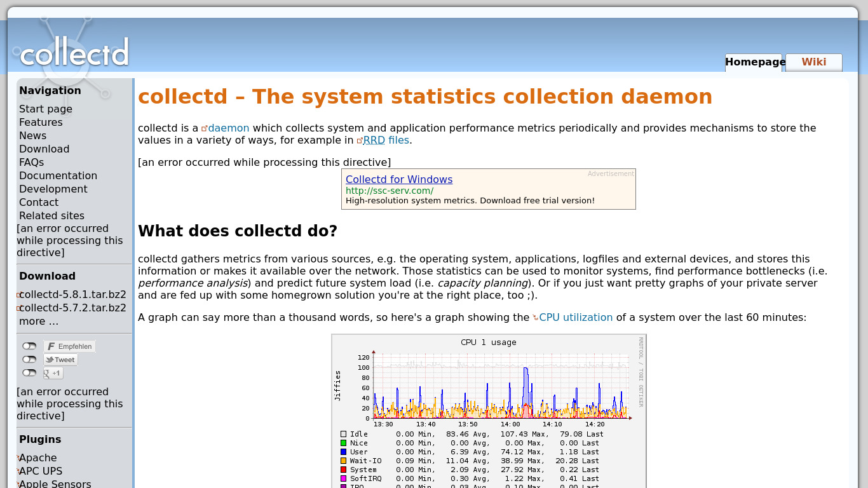The width and height of the screenshot is (868, 488).
Task: Open Contact in navigation
Action: (x=39, y=202)
